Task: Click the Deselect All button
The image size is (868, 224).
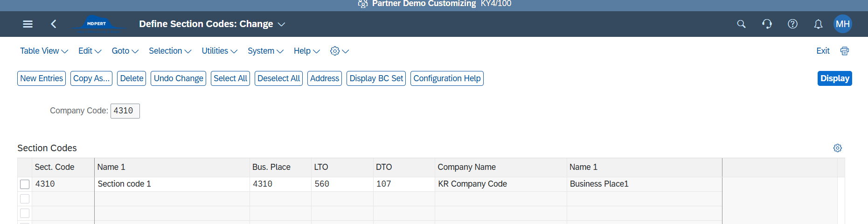Action: [278, 78]
